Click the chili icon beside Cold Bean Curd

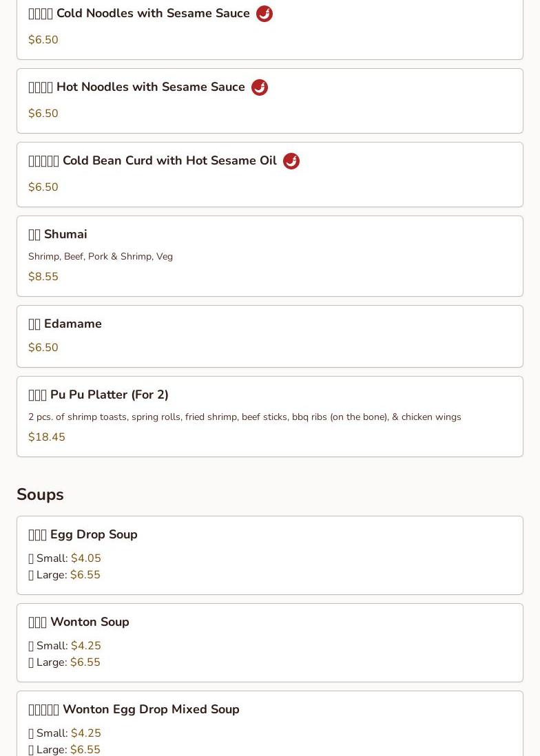click(291, 161)
